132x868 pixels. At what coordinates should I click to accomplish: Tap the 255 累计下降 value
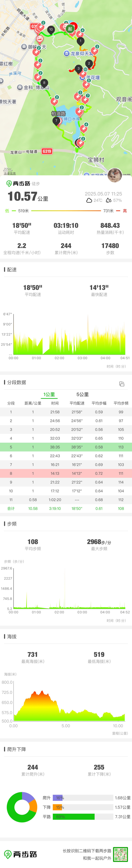point(99,767)
